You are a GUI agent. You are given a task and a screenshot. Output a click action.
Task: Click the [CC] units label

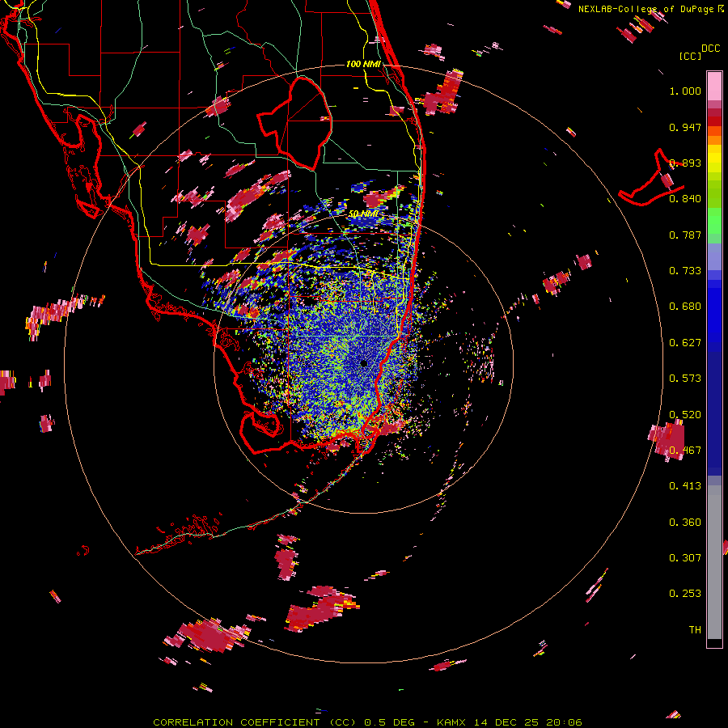pos(691,56)
